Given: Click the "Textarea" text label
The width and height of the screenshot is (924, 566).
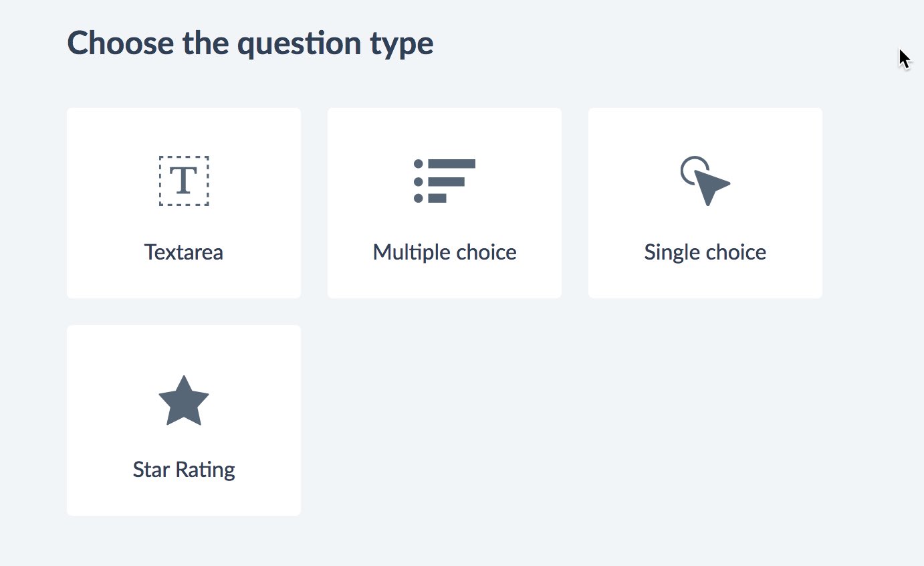Looking at the screenshot, I should (x=184, y=252).
